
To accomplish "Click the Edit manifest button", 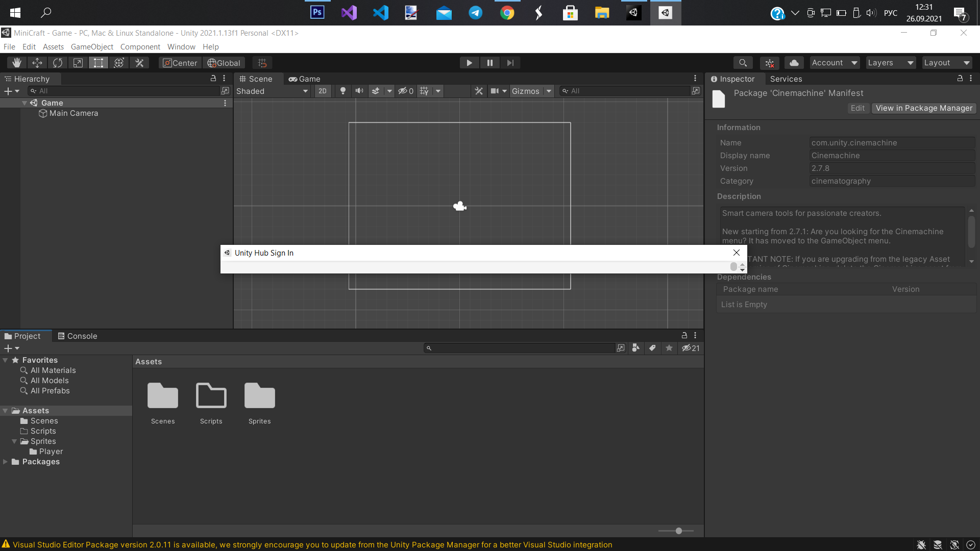I will (857, 108).
